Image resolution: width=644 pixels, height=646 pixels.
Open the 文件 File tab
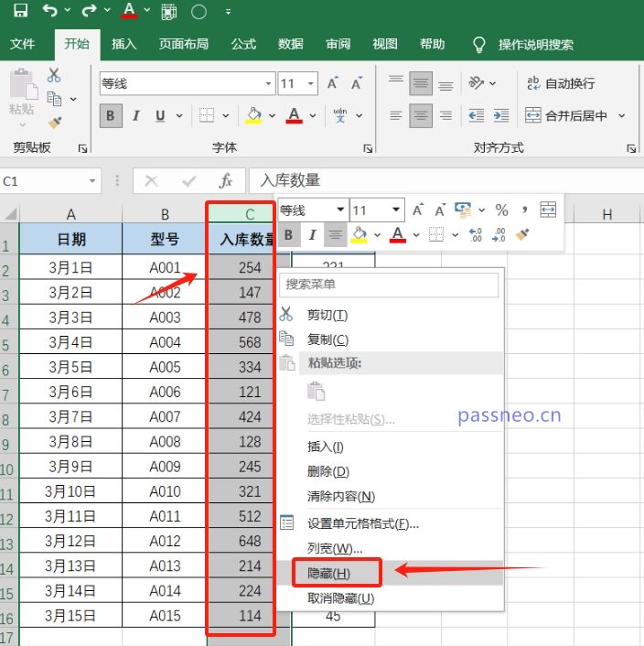coord(23,44)
